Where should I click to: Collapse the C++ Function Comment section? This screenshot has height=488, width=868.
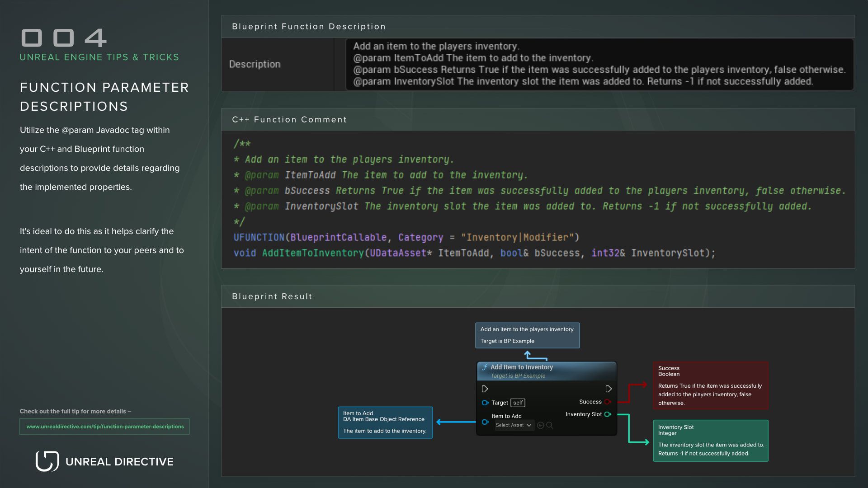pyautogui.click(x=289, y=119)
